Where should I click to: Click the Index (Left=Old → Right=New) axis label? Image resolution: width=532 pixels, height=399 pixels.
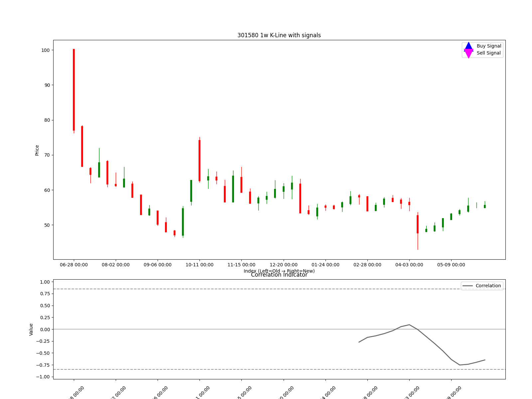pos(279,271)
